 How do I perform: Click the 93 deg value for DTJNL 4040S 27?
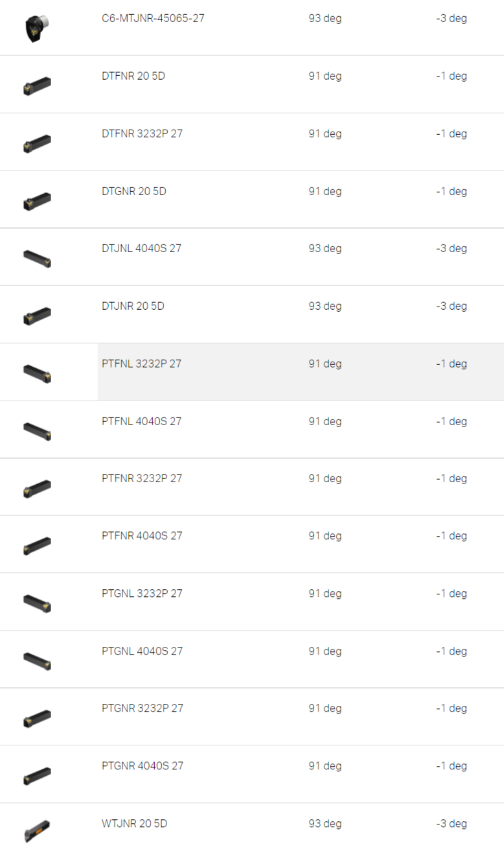pyautogui.click(x=325, y=249)
